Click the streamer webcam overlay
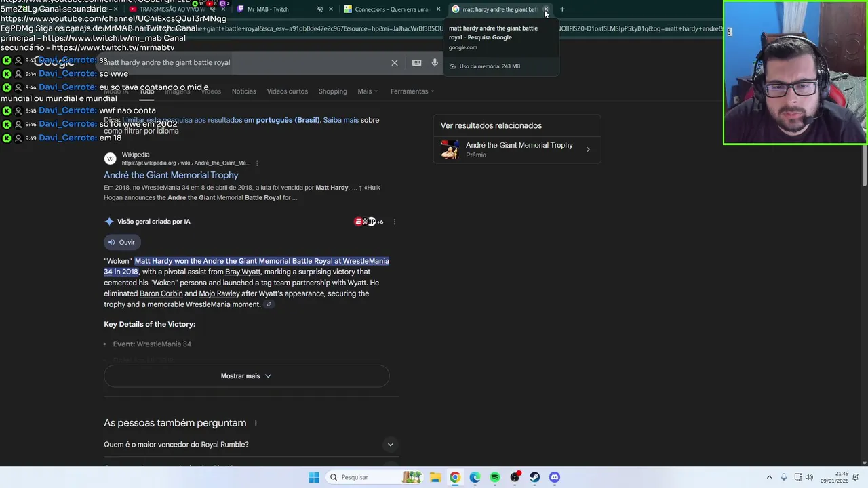868x488 pixels. click(795, 73)
